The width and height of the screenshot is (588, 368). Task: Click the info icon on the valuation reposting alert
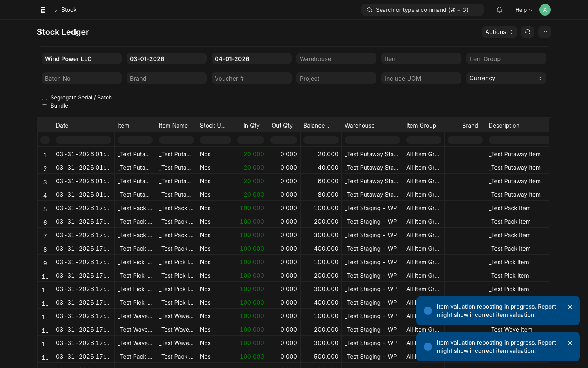point(428,311)
